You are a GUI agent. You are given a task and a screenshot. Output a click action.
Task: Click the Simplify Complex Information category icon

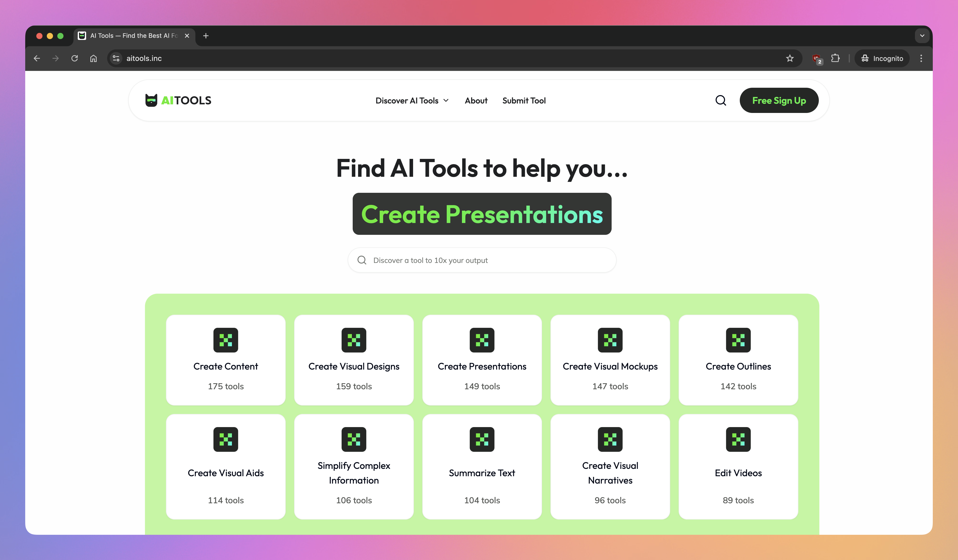(x=353, y=439)
